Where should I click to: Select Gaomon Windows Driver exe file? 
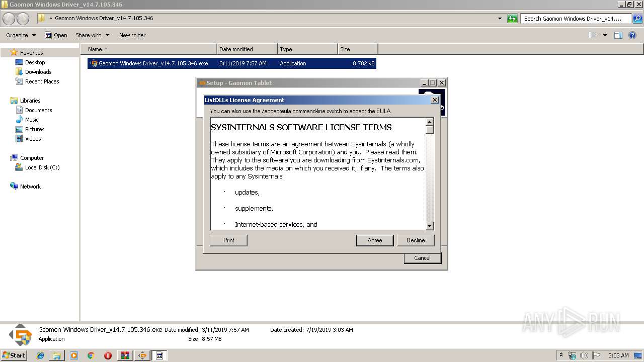[x=153, y=63]
